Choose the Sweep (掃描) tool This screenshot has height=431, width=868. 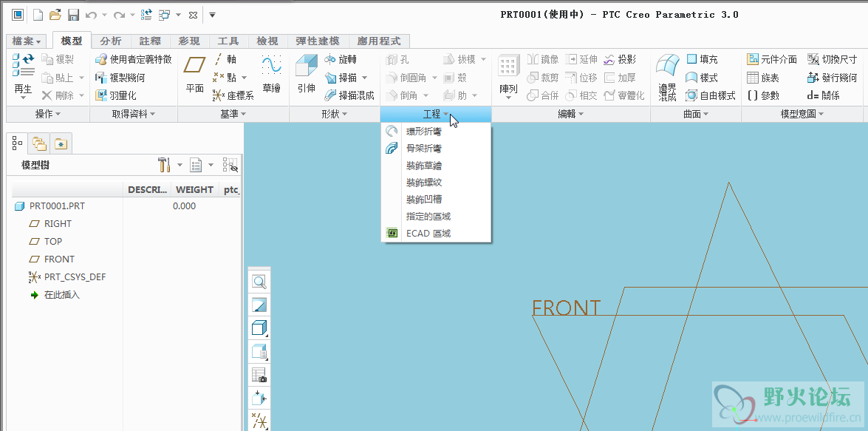[341, 78]
